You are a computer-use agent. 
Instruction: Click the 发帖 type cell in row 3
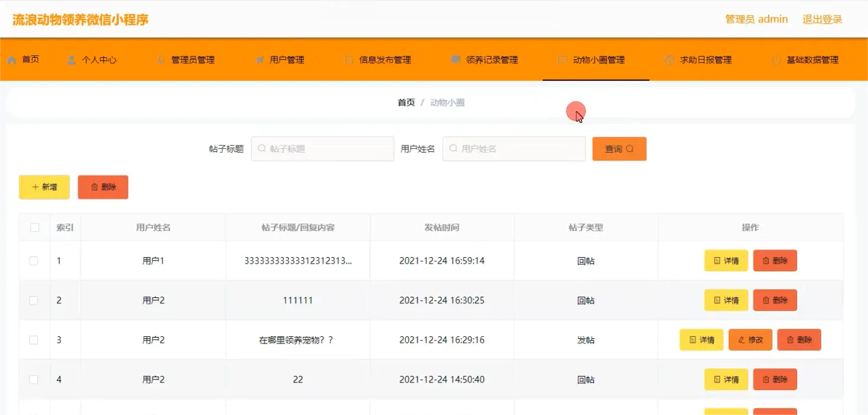pos(586,340)
